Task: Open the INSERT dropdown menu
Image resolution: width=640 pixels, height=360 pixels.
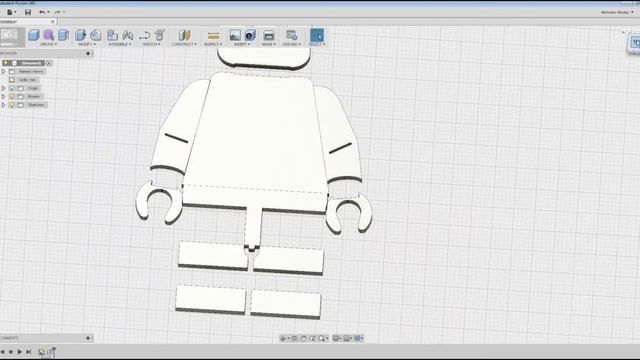Action: coord(242,44)
